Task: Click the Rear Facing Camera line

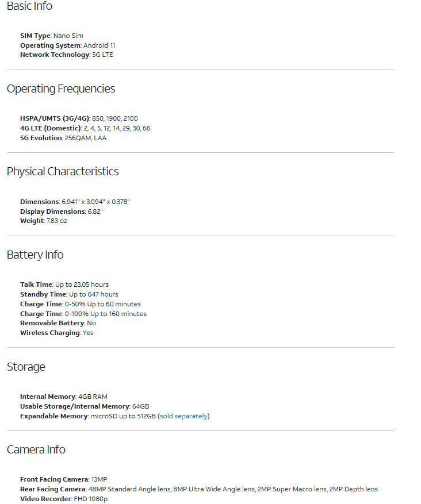Action: click(199, 489)
